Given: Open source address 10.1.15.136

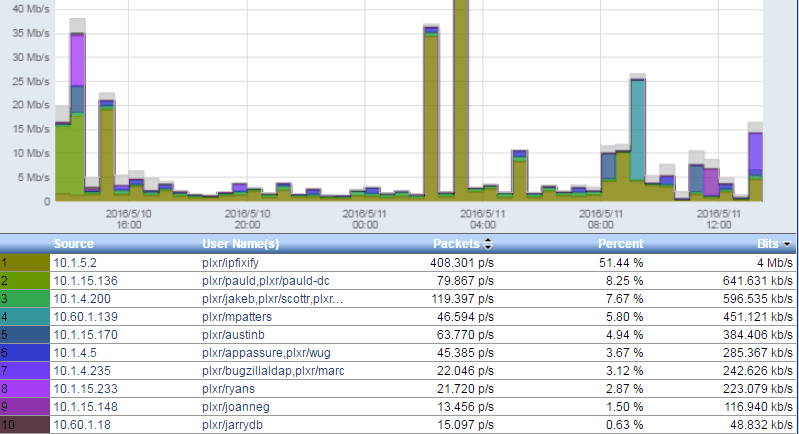Looking at the screenshot, I should pos(86,281).
